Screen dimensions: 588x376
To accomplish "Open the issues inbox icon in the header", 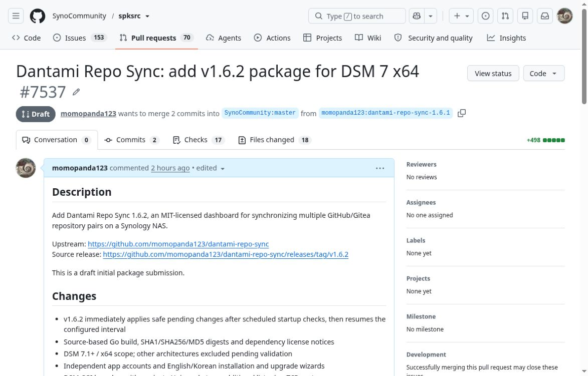I will 485,16.
